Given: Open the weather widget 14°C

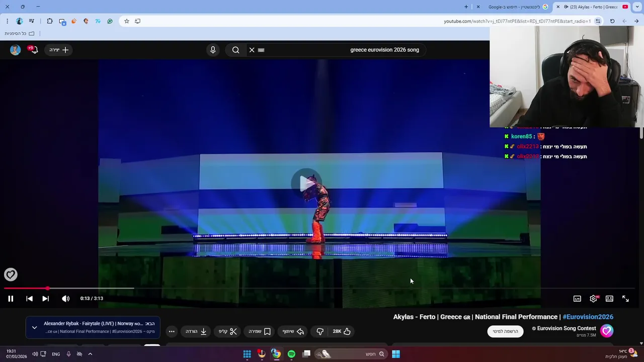Looking at the screenshot, I should [x=622, y=354].
